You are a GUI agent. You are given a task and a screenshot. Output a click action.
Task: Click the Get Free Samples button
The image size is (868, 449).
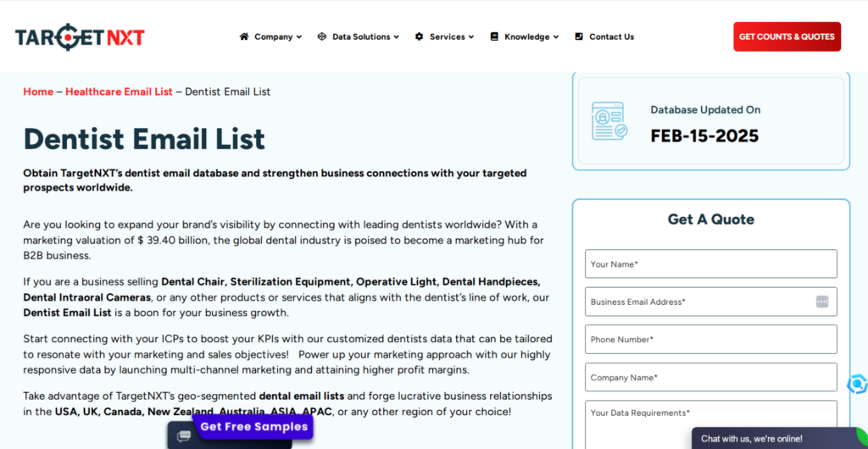tap(253, 426)
